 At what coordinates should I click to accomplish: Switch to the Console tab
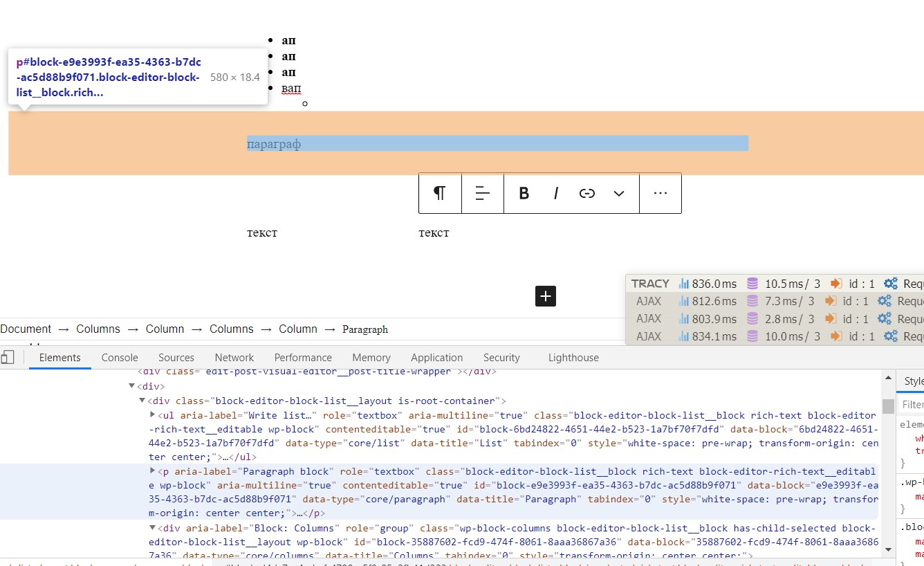(120, 358)
